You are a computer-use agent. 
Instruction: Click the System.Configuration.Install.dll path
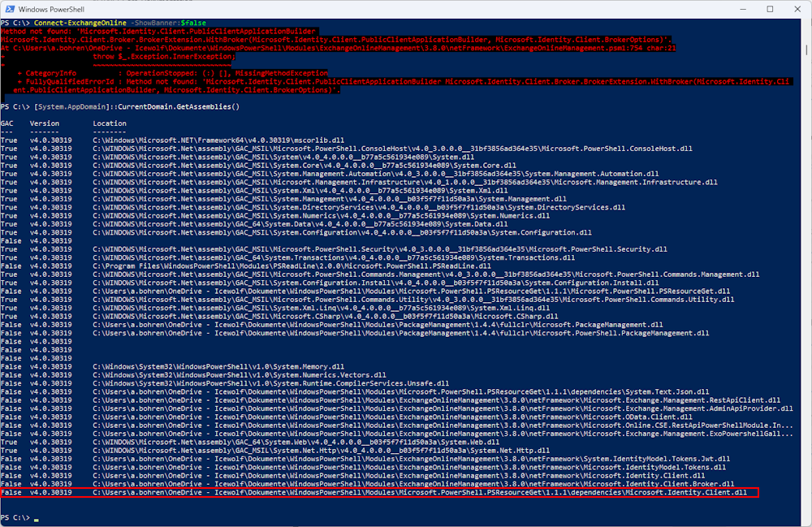[x=376, y=283]
